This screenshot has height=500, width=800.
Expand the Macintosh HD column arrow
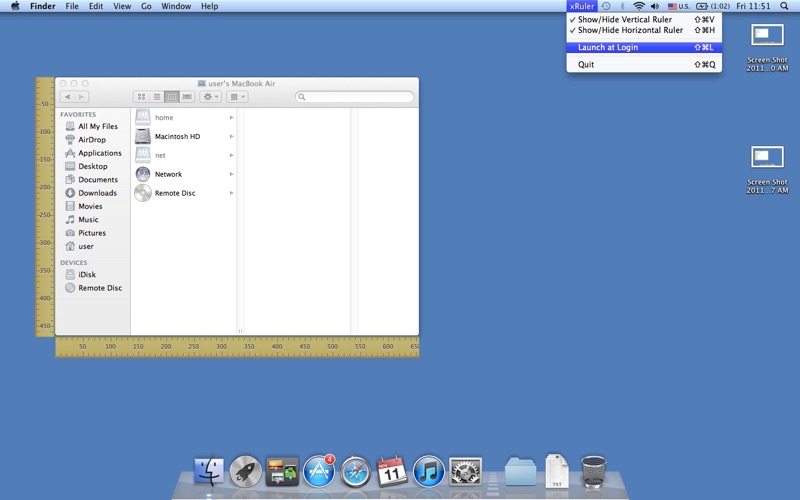(x=231, y=136)
